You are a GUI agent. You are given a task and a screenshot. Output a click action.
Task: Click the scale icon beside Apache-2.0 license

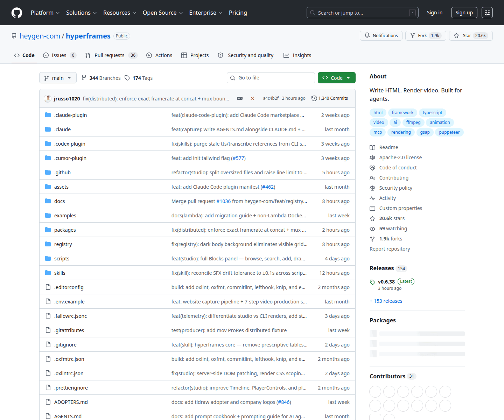tap(372, 157)
